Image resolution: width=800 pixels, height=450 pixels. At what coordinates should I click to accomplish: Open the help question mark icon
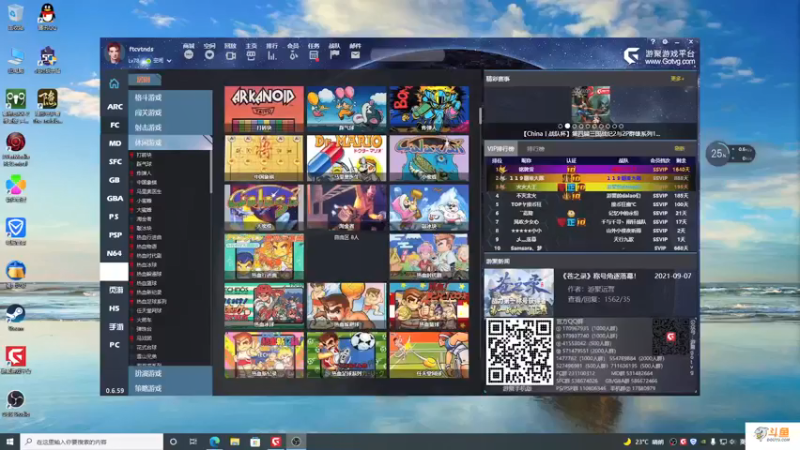point(653,42)
